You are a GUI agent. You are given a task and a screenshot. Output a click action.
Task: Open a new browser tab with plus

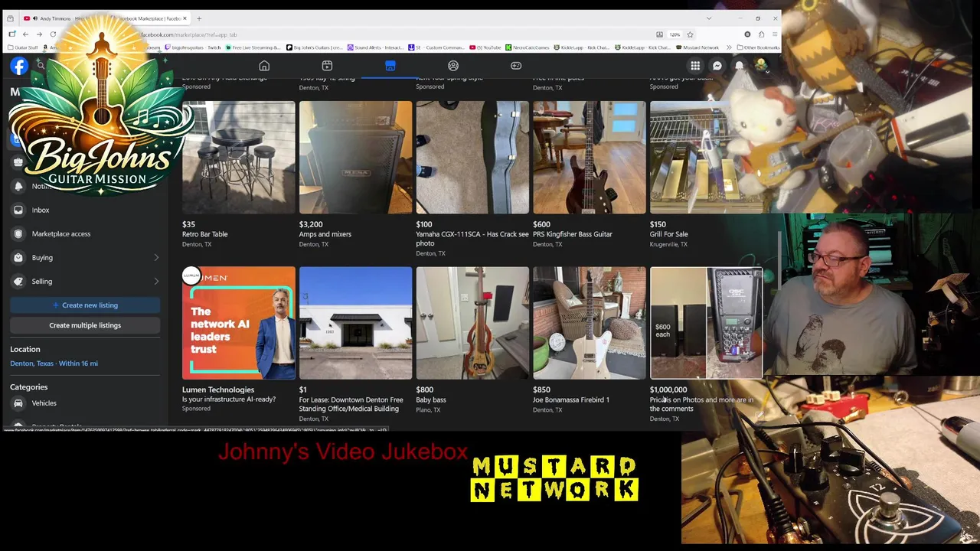199,18
